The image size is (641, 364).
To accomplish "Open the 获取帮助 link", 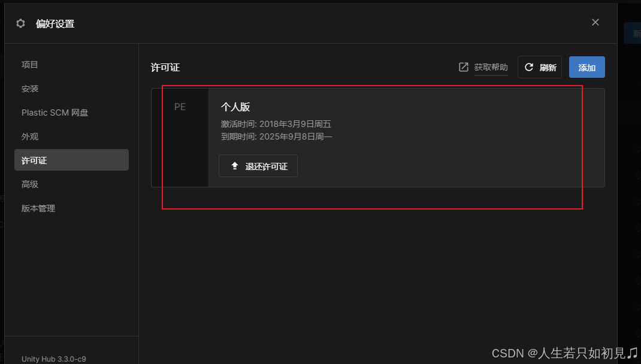I will tap(491, 67).
